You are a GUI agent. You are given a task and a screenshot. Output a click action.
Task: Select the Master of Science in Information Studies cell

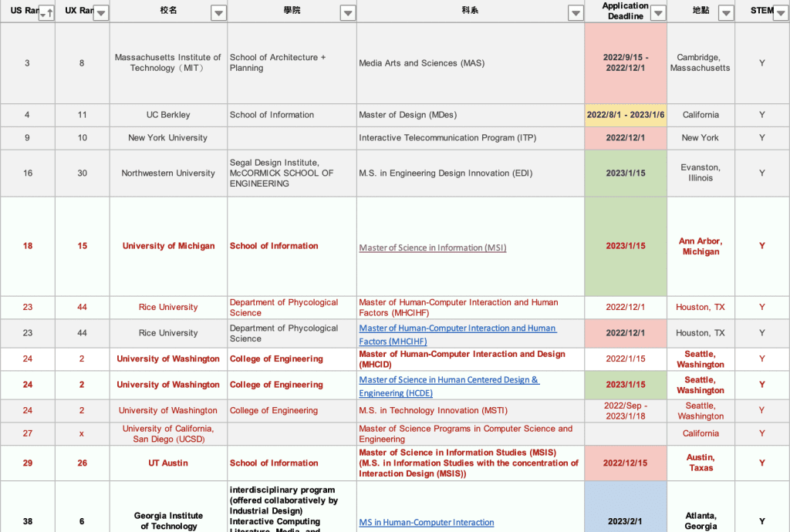tap(471, 463)
